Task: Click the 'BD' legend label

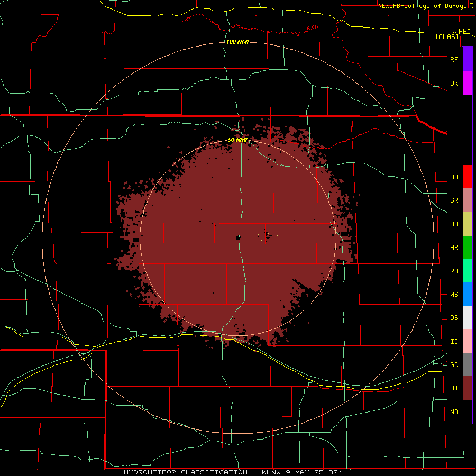Action: (x=454, y=224)
